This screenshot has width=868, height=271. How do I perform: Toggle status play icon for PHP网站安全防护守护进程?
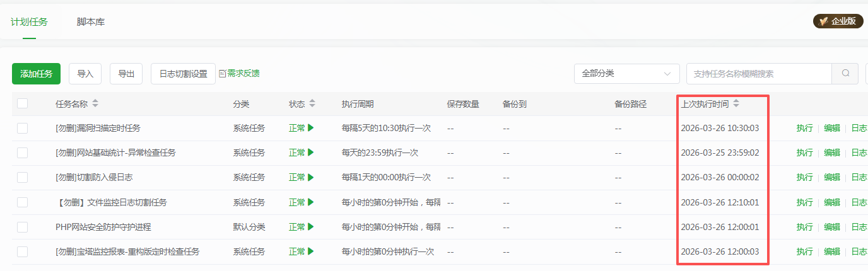tap(311, 227)
